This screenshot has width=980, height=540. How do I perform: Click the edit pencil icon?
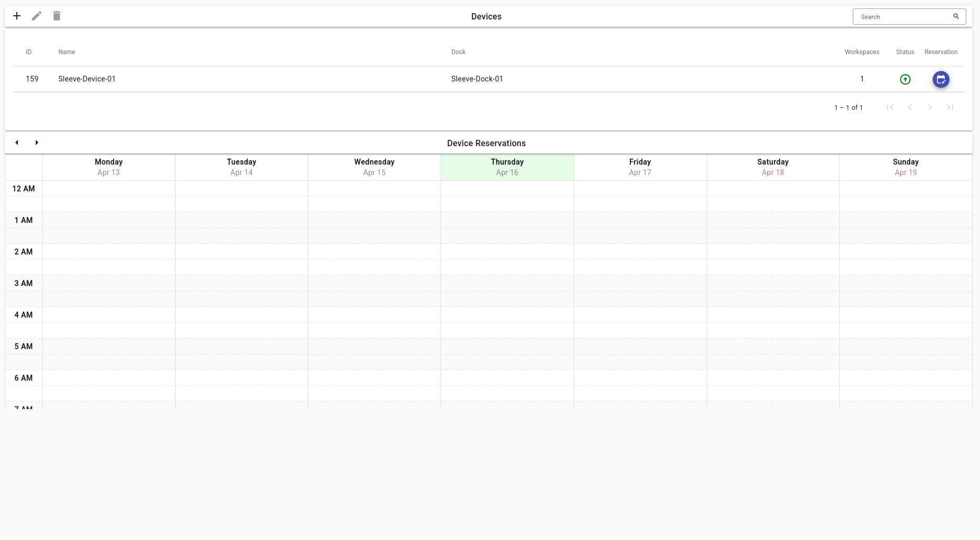pyautogui.click(x=37, y=16)
